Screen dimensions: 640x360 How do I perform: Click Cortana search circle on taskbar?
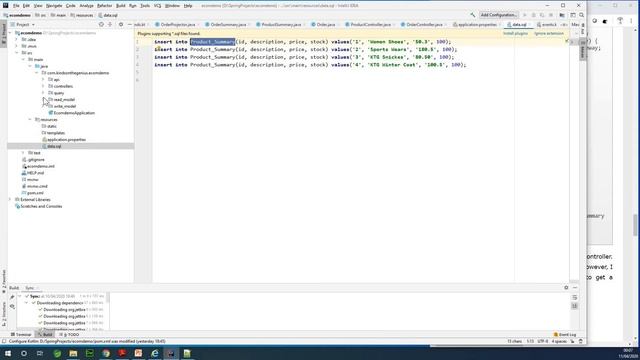(x=24, y=353)
